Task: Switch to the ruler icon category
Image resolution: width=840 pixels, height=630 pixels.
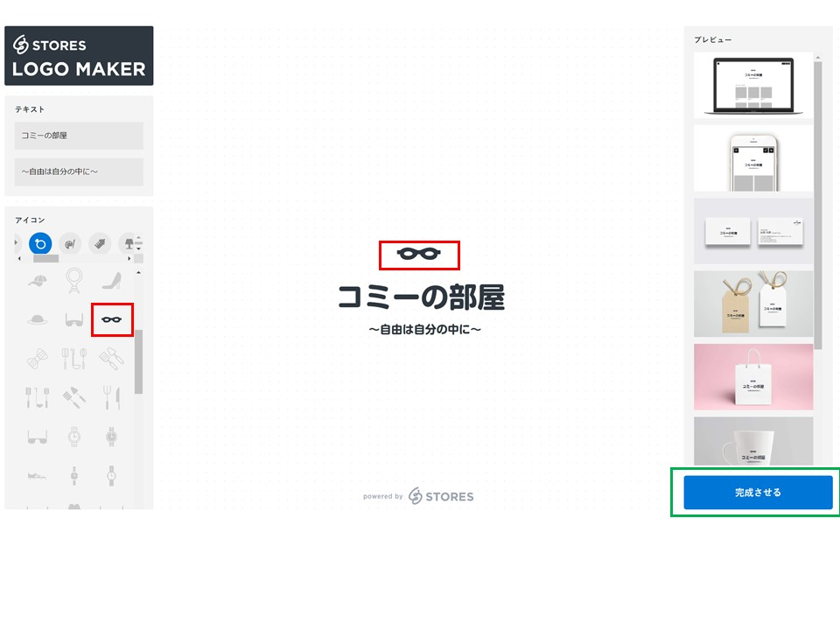Action: coord(100,244)
